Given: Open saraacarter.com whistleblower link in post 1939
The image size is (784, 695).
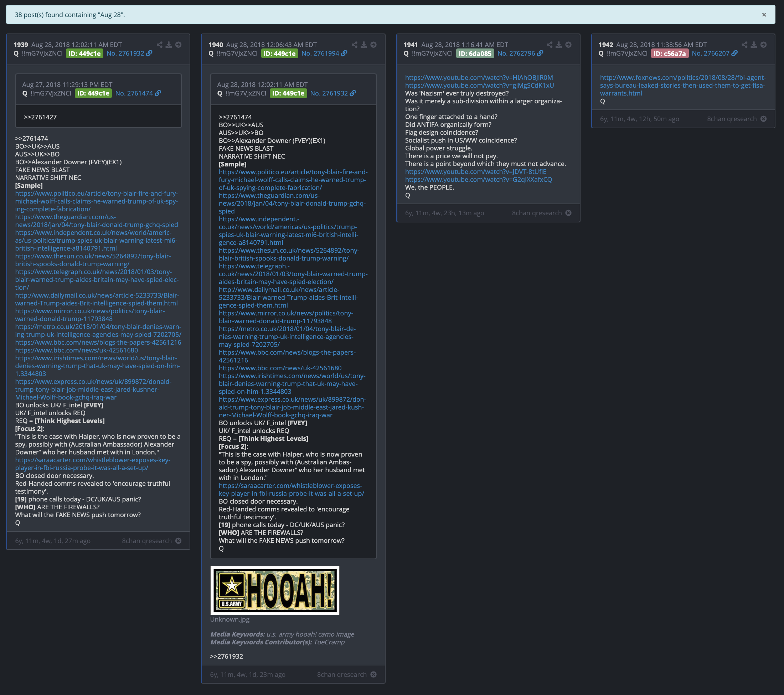Looking at the screenshot, I should [x=93, y=464].
